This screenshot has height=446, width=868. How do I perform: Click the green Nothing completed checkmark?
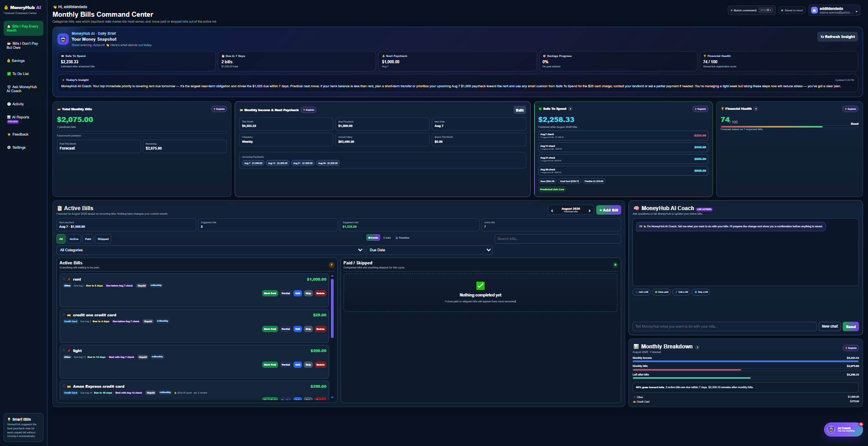click(x=480, y=286)
